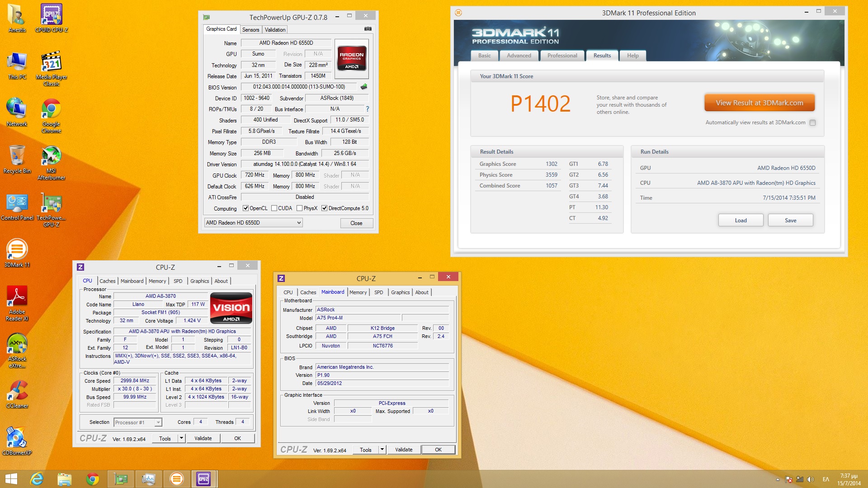Launch TechPowerUp GPU-Z desktop shortcut
This screenshot has width=868, height=488.
coord(52,210)
